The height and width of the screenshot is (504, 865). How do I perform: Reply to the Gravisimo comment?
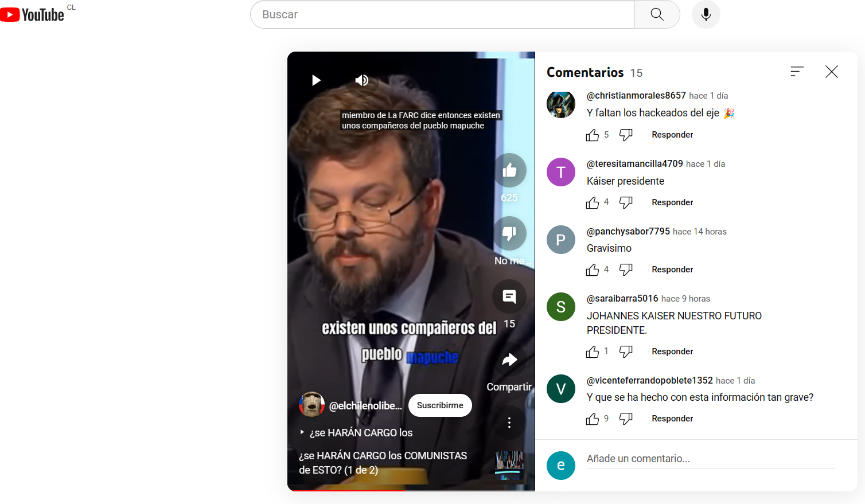coord(672,269)
